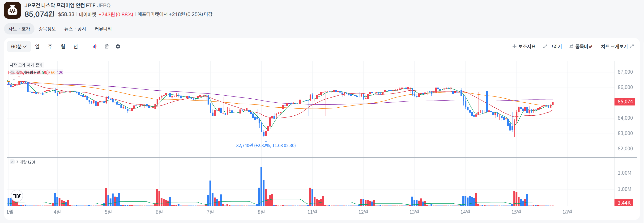Click the 18일 date axis label

click(567, 212)
